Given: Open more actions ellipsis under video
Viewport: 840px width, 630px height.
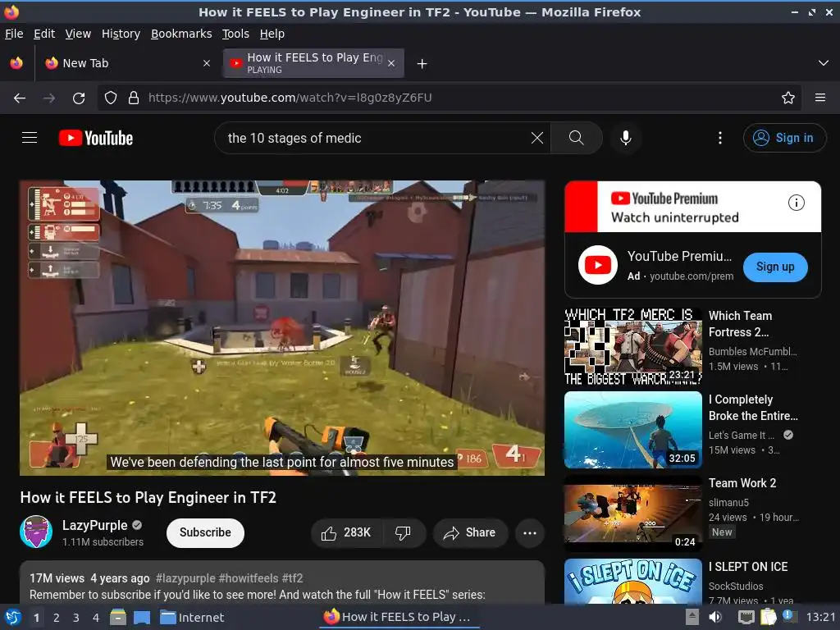Looking at the screenshot, I should point(530,532).
